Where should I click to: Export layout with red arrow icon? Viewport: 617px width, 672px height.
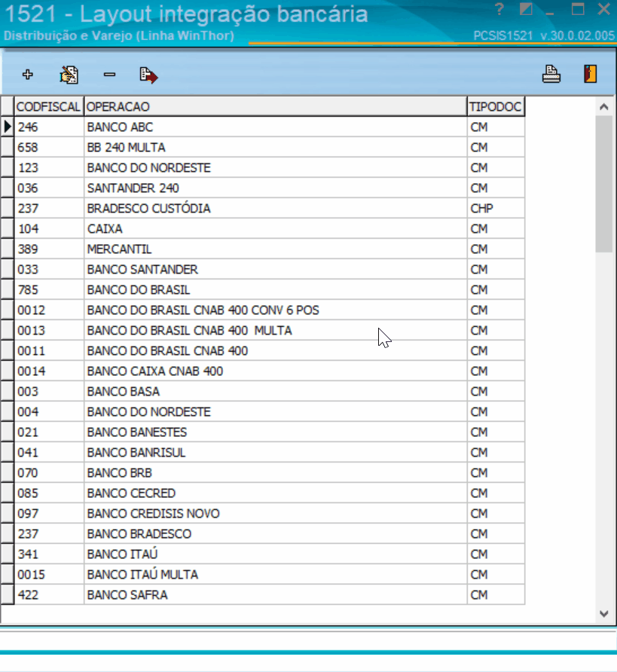pos(148,75)
